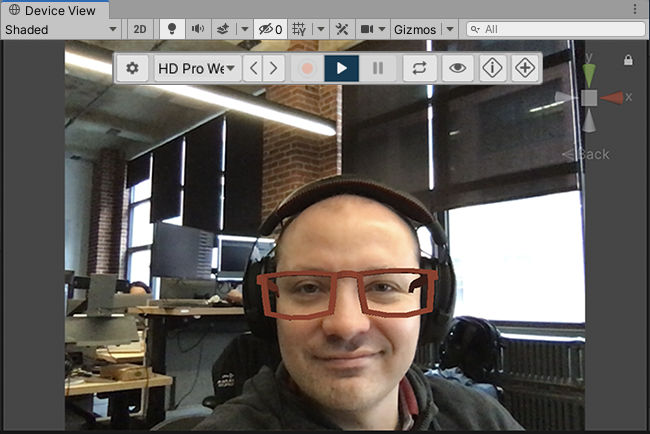This screenshot has width=650, height=434.
Task: Focus the All search field
Action: point(555,29)
